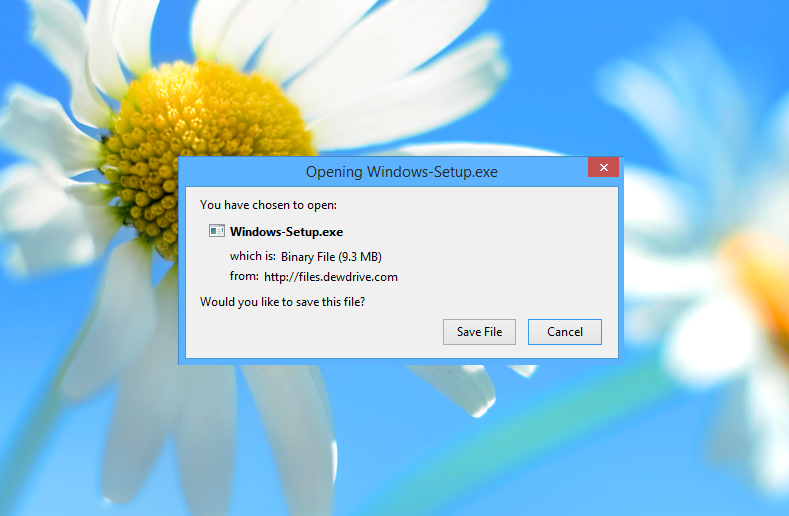This screenshot has height=516, width=789.
Task: Click the Save File button
Action: [x=479, y=332]
